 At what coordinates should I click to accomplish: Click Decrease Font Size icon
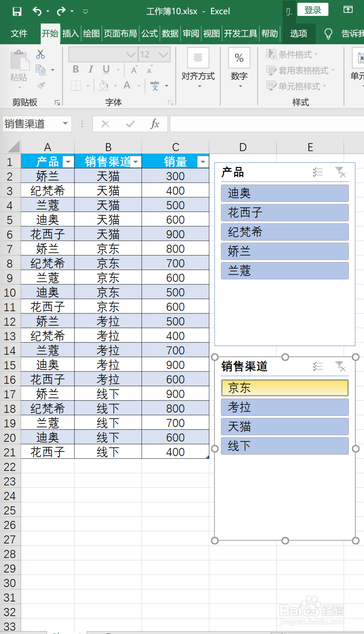[150, 70]
